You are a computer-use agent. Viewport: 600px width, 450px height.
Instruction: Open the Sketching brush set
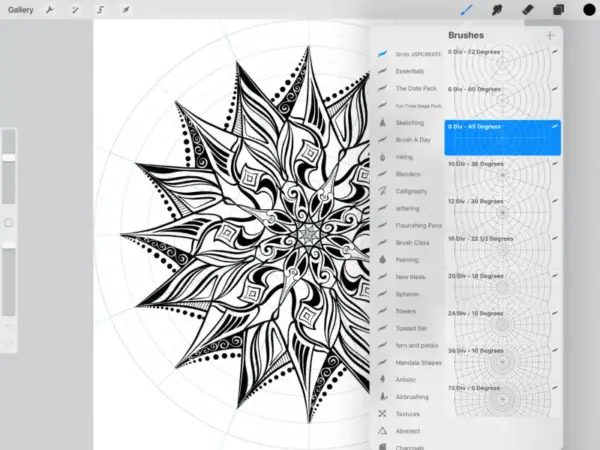pos(409,123)
